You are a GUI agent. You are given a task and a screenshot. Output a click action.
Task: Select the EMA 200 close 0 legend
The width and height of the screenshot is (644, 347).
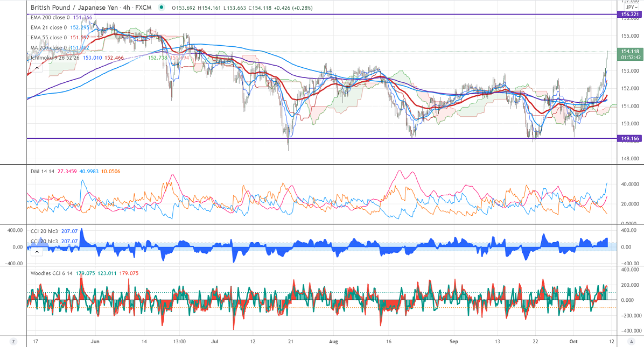pyautogui.click(x=50, y=18)
